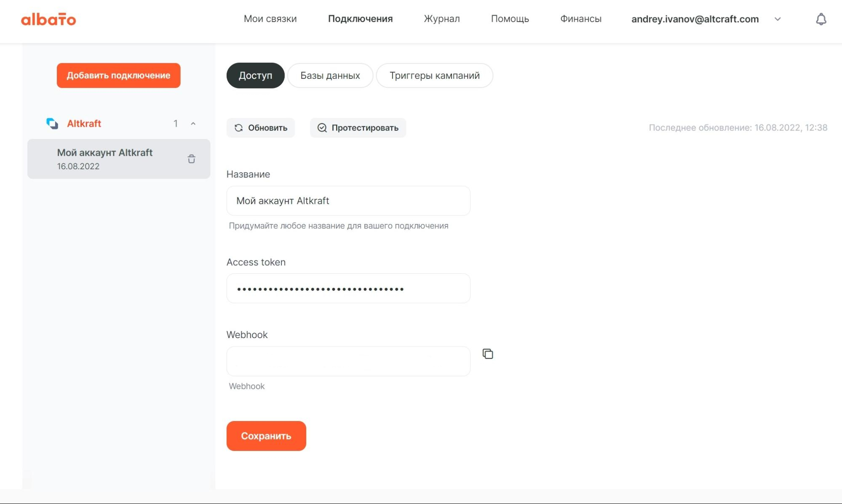Switch to Триггеры кампаний tab
Viewport: 842px width, 504px height.
pyautogui.click(x=434, y=75)
